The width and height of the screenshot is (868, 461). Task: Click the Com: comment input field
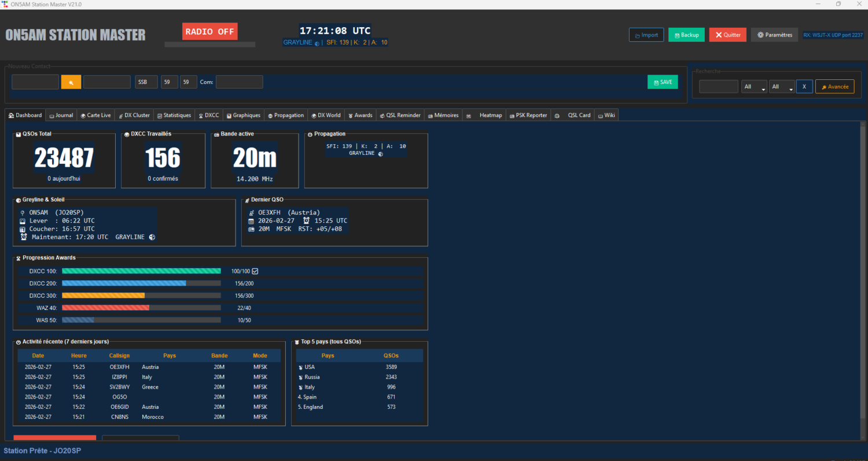click(x=240, y=82)
